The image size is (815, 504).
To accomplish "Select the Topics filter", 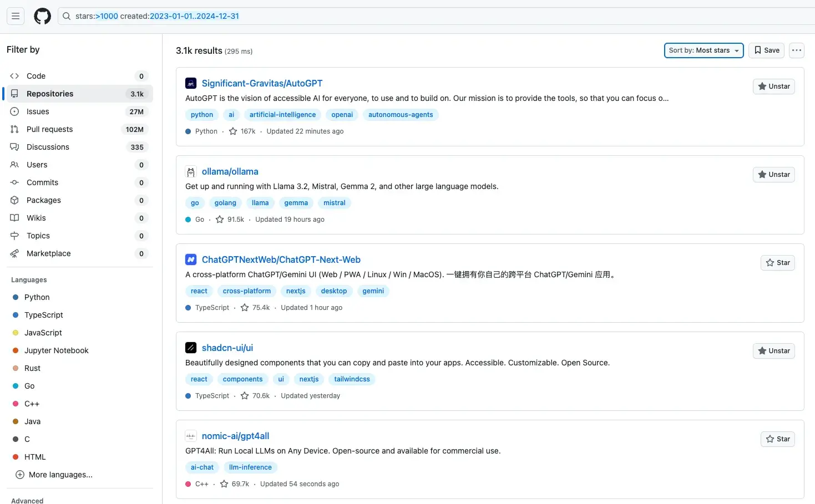I will [x=79, y=236].
